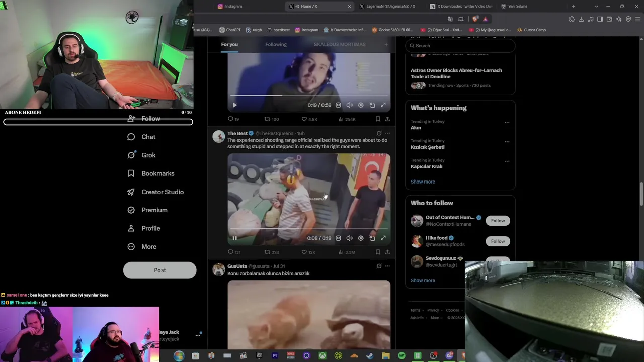
Task: Open Grok from the X sidebar
Action: (141, 155)
